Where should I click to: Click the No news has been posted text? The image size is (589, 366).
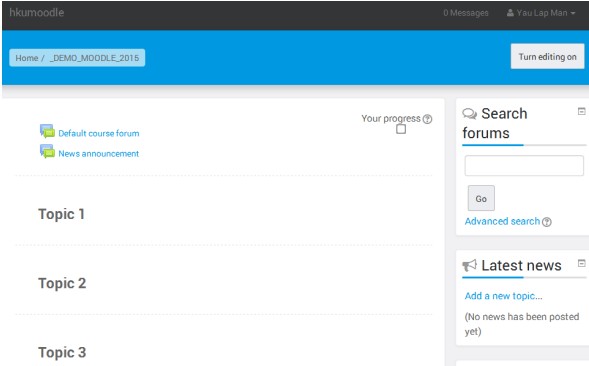point(522,324)
